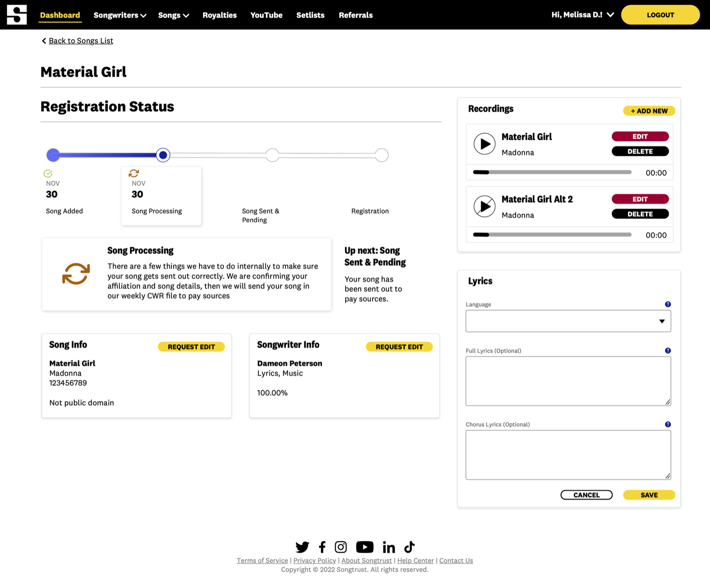Click the Chorus Lyrics help question icon
The width and height of the screenshot is (710, 588).
pos(668,424)
